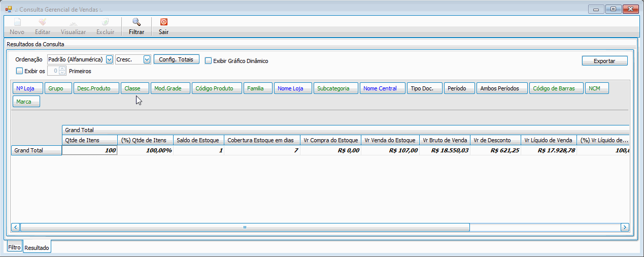644x257 pixels.
Task: Click the Qtde de Itens column header
Action: (x=90, y=140)
